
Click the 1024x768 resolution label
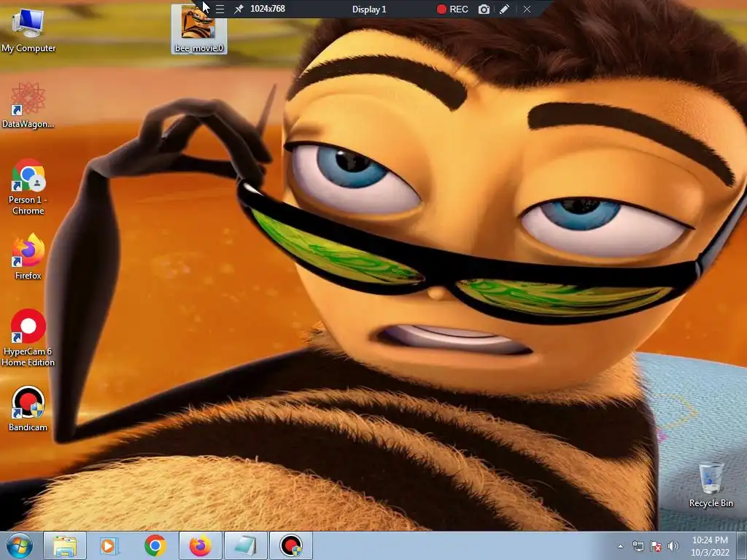(268, 9)
